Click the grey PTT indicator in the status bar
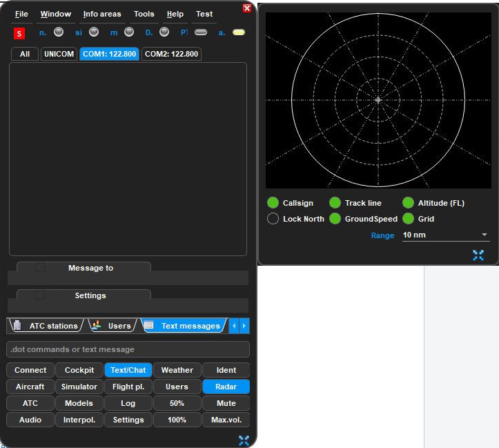Screen dimensions: 499x448 click(201, 32)
